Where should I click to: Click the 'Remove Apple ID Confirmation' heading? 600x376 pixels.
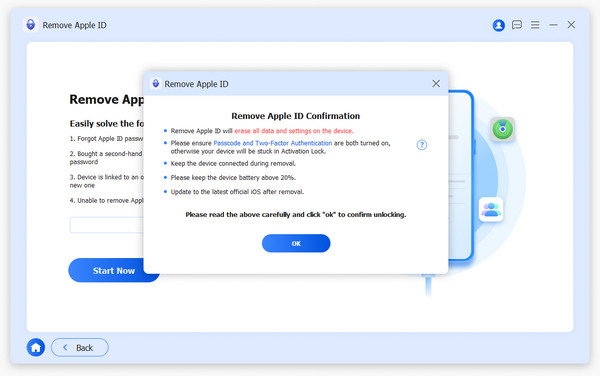click(295, 116)
